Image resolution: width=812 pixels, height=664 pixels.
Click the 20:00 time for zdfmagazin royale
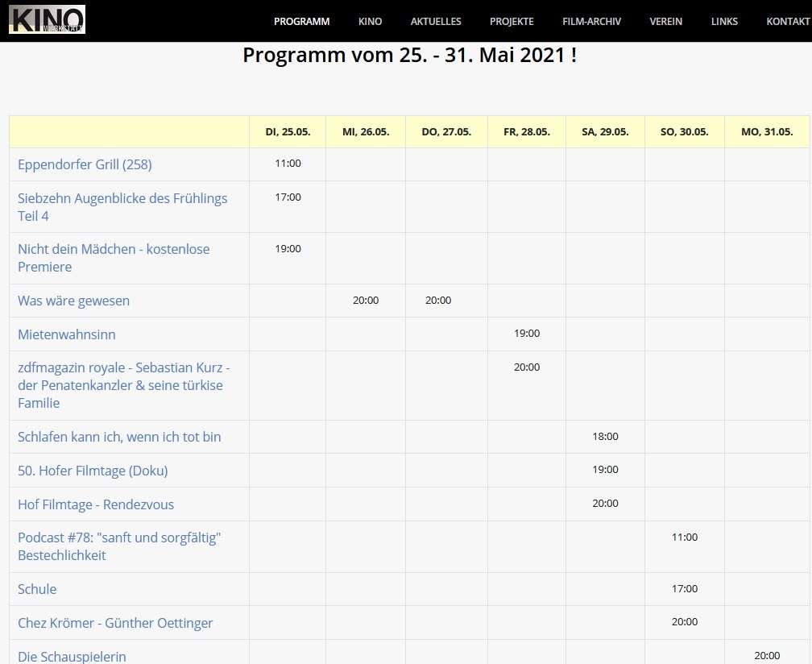point(527,367)
